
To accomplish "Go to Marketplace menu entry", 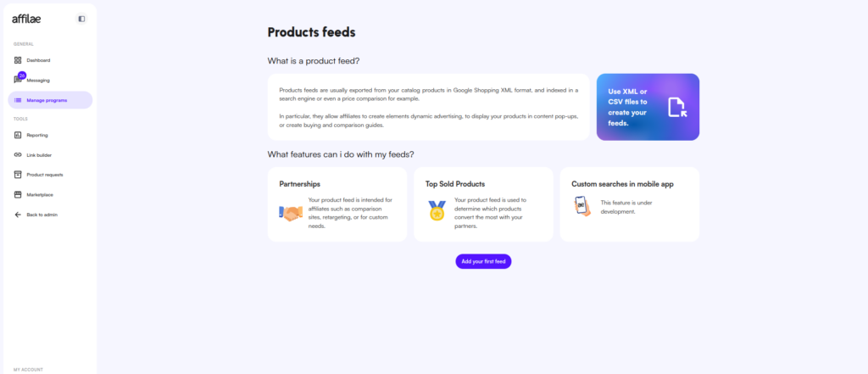I will click(40, 194).
